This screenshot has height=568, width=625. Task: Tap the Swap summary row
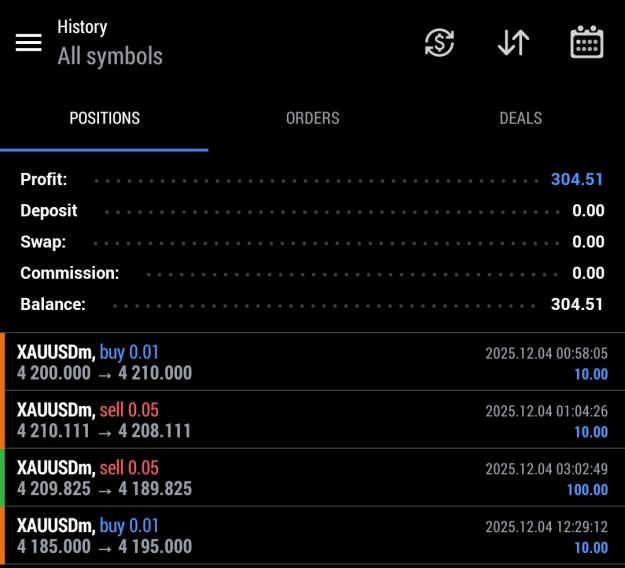pyautogui.click(x=312, y=242)
